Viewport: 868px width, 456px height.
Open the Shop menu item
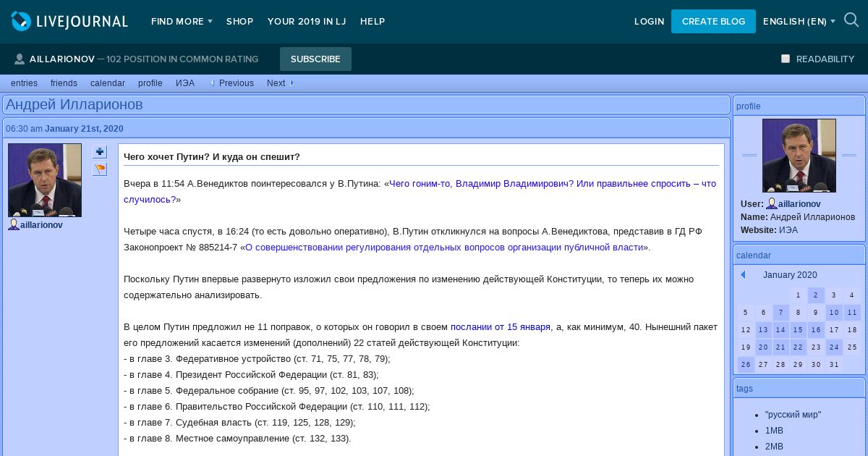coord(239,22)
